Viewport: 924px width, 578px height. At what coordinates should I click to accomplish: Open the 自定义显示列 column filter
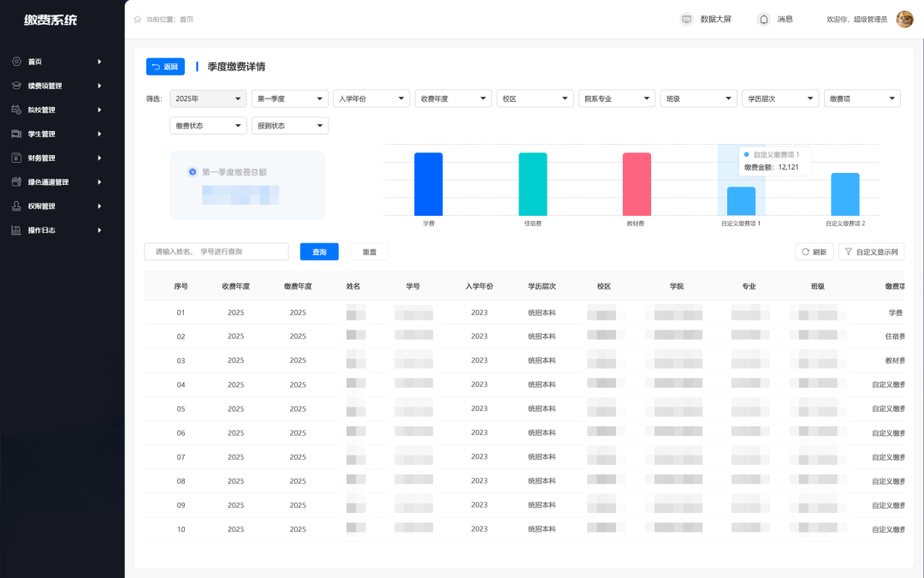[871, 252]
